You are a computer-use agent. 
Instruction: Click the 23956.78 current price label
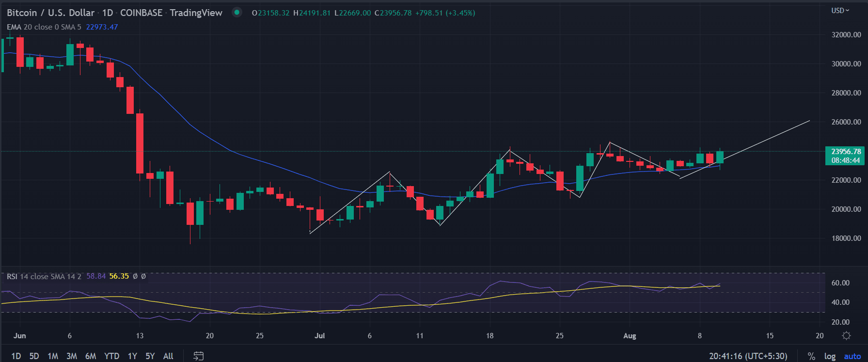(x=846, y=152)
